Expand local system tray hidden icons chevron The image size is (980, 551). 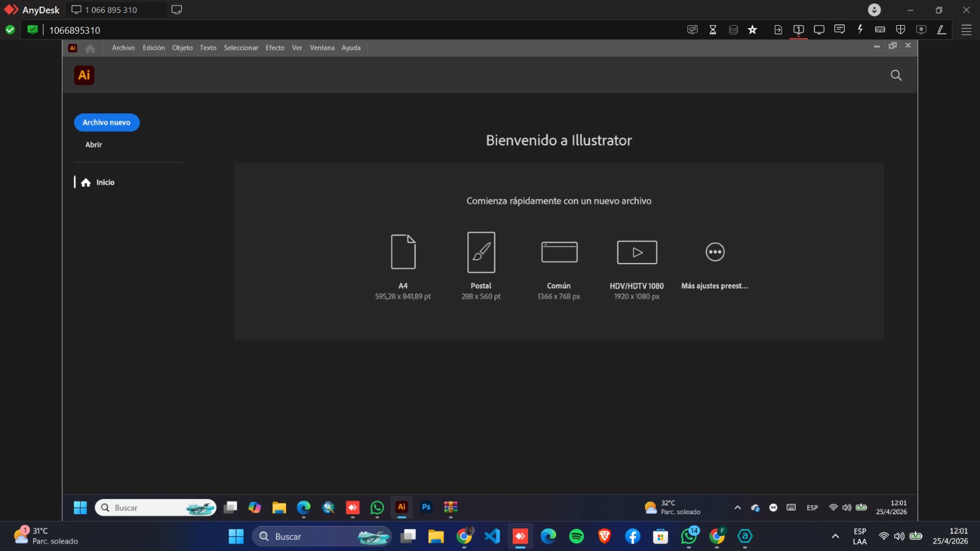835,536
